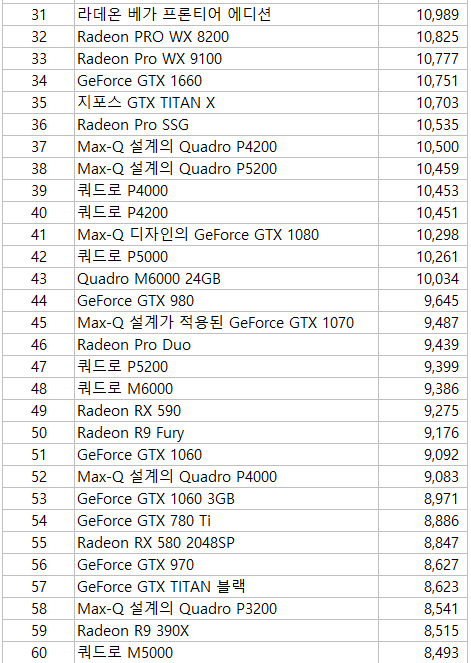Select the score value 9,275
Viewport: 471px width, 663px height.
(x=441, y=411)
